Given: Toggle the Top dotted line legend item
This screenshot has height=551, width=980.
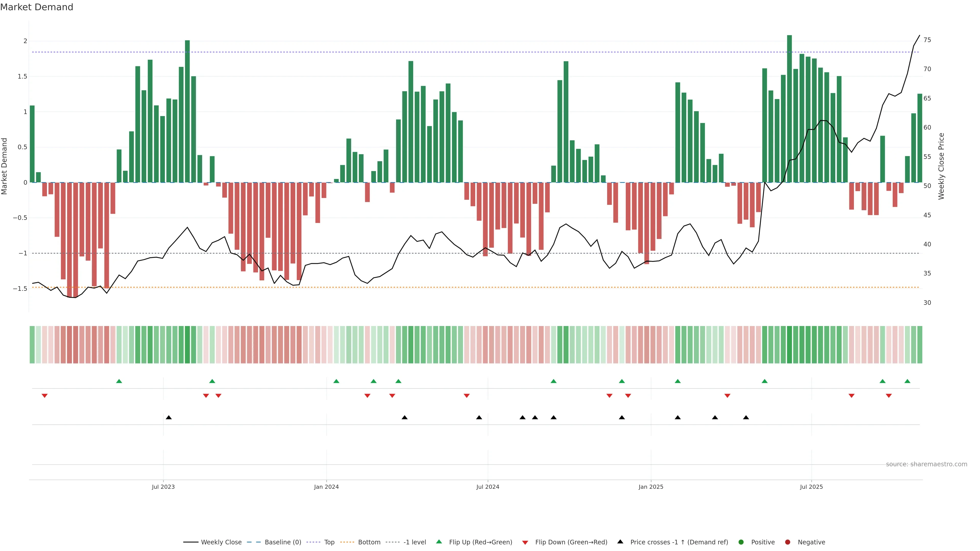Looking at the screenshot, I should click(329, 542).
